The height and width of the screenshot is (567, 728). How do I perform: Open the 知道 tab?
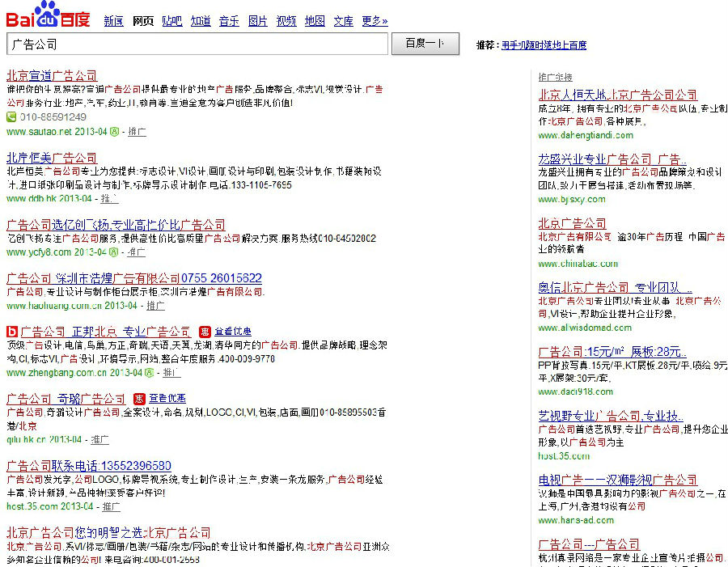pyautogui.click(x=201, y=21)
